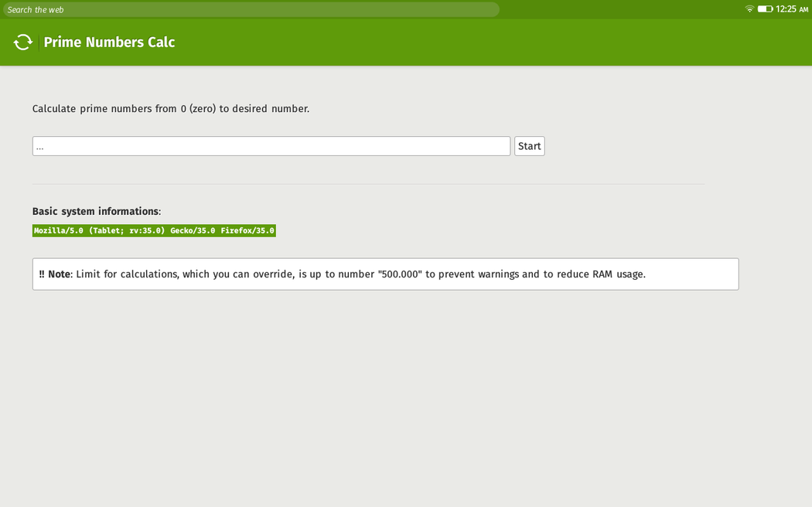
Task: Tap the battery status icon
Action: pos(765,9)
